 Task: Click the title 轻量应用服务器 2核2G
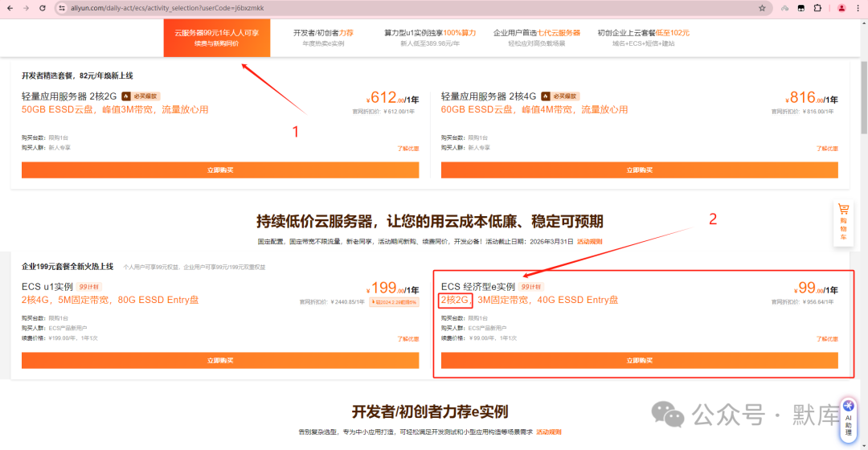[69, 96]
